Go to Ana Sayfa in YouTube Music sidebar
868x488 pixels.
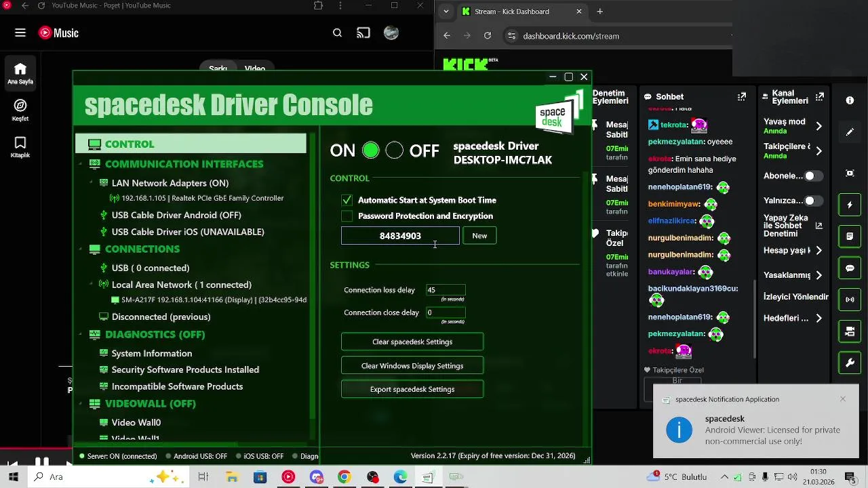[x=20, y=73]
